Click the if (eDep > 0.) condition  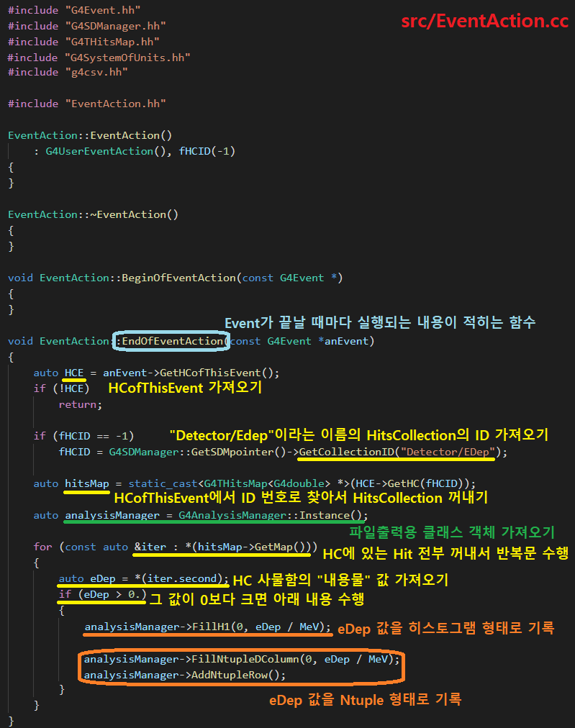[102, 595]
